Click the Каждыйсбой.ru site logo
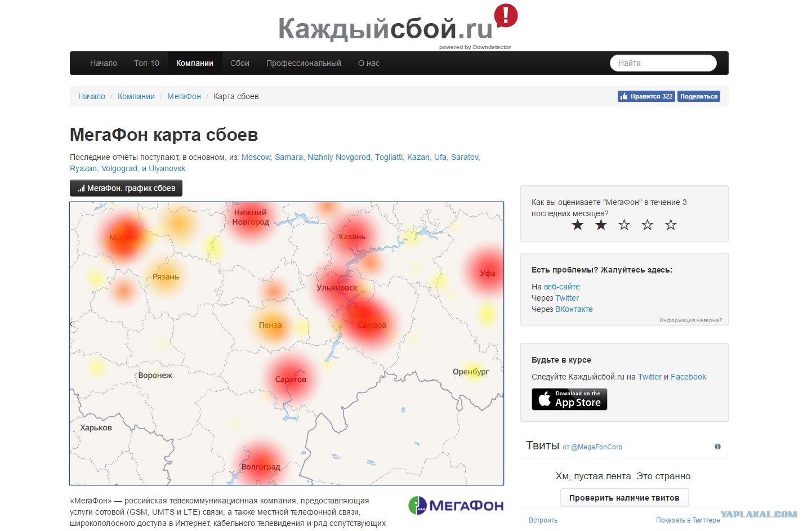812x531 pixels. [x=398, y=26]
